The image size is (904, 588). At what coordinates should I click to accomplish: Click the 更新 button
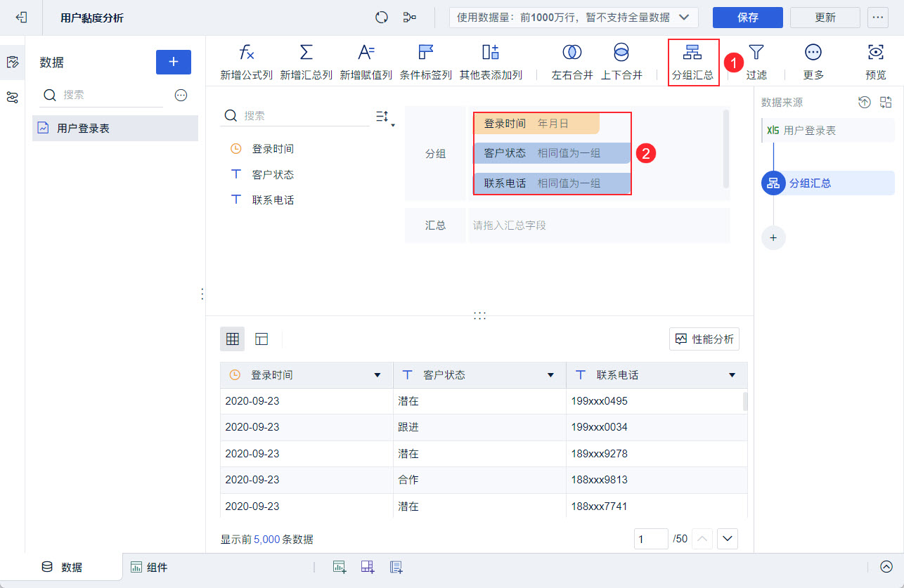[825, 18]
